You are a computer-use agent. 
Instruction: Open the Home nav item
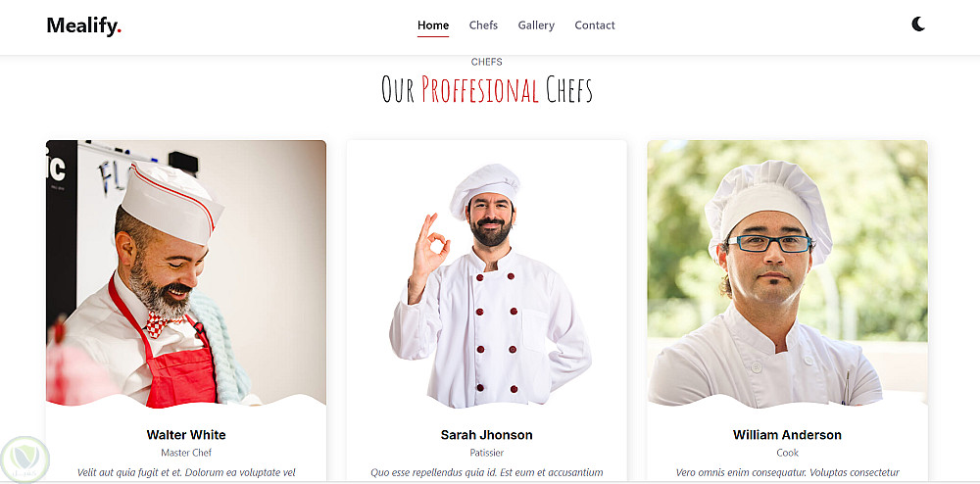(x=433, y=25)
